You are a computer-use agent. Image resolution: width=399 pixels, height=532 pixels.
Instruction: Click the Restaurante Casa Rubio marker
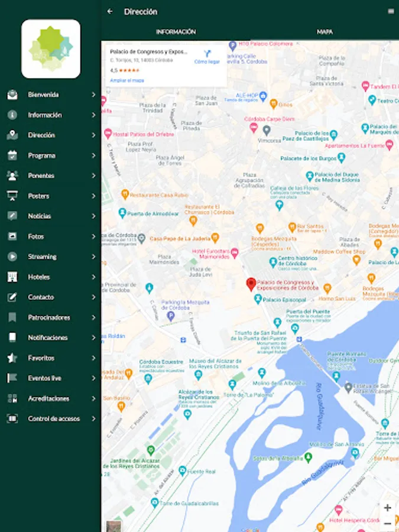coord(125,194)
